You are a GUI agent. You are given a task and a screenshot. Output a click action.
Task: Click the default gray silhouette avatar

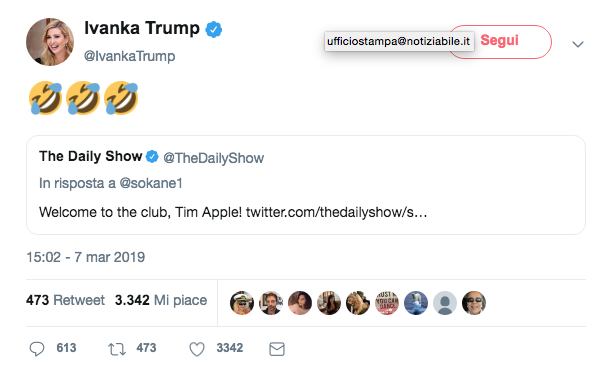tap(445, 303)
